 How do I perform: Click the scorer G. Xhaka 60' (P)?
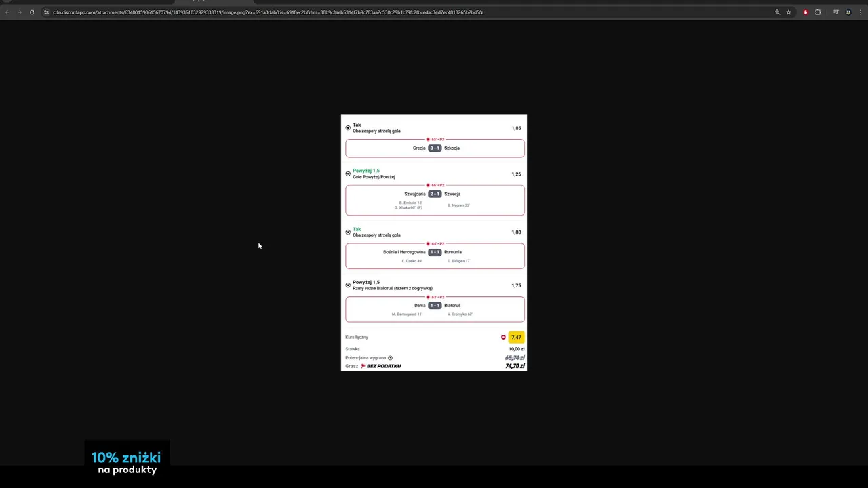(x=408, y=207)
